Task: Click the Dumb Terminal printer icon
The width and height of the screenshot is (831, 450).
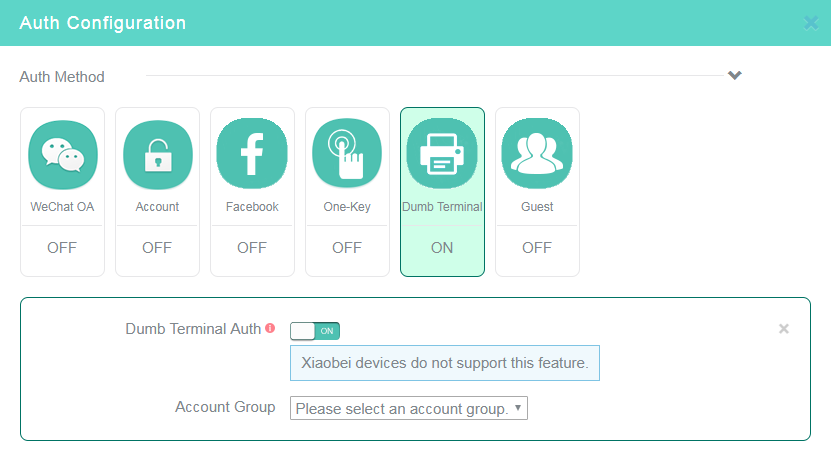Action: click(x=442, y=154)
